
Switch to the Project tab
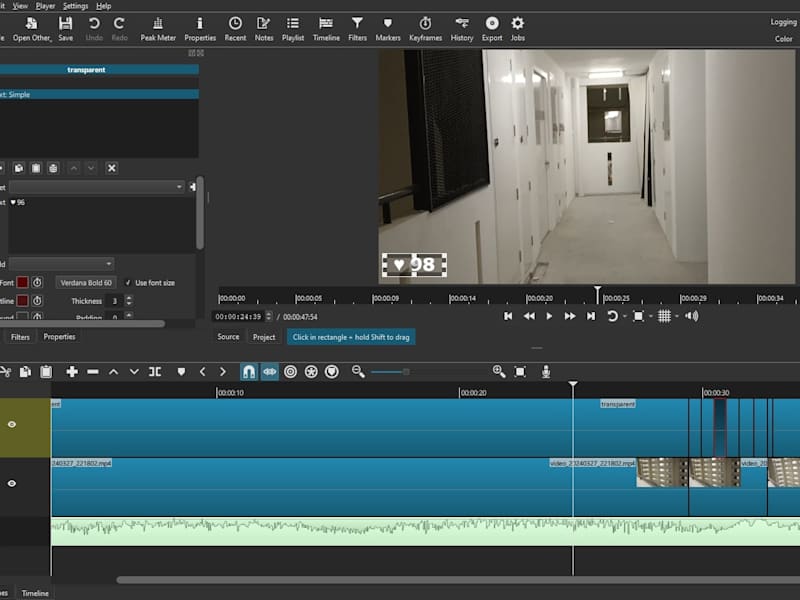264,337
